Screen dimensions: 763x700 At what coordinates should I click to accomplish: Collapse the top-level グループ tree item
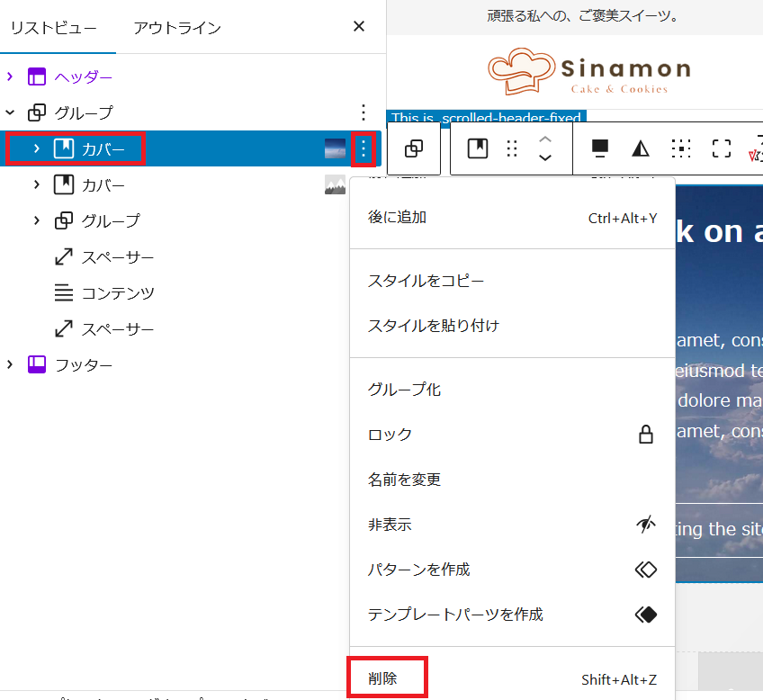click(x=11, y=112)
